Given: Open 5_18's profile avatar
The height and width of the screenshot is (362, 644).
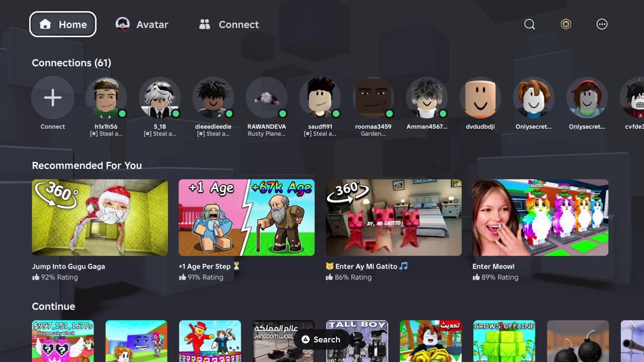Looking at the screenshot, I should click(159, 98).
